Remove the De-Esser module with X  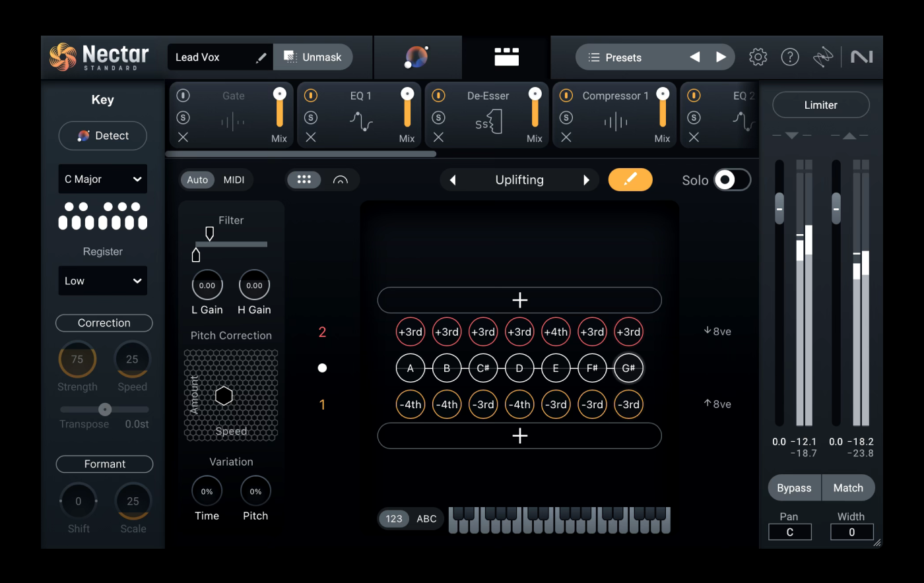438,137
